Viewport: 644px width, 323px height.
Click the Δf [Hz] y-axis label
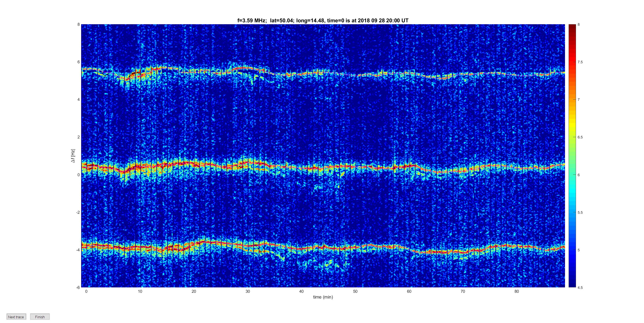(73, 156)
